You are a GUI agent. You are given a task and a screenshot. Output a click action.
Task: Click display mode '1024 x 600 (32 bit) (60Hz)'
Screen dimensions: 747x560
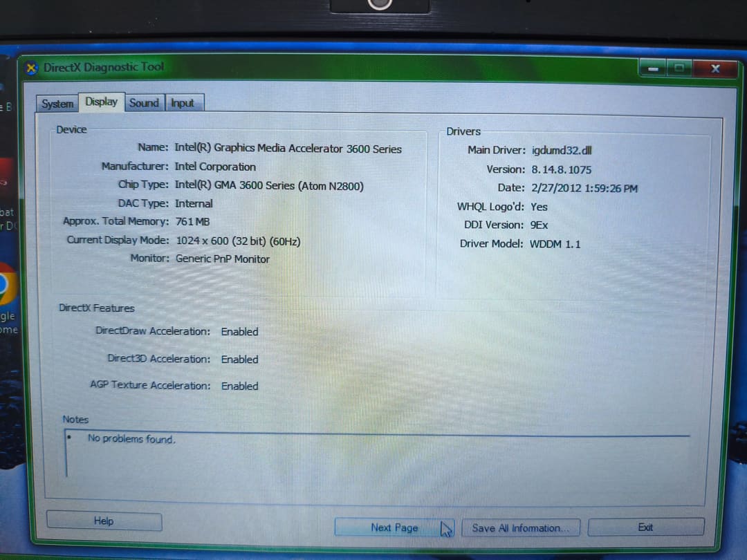point(238,241)
